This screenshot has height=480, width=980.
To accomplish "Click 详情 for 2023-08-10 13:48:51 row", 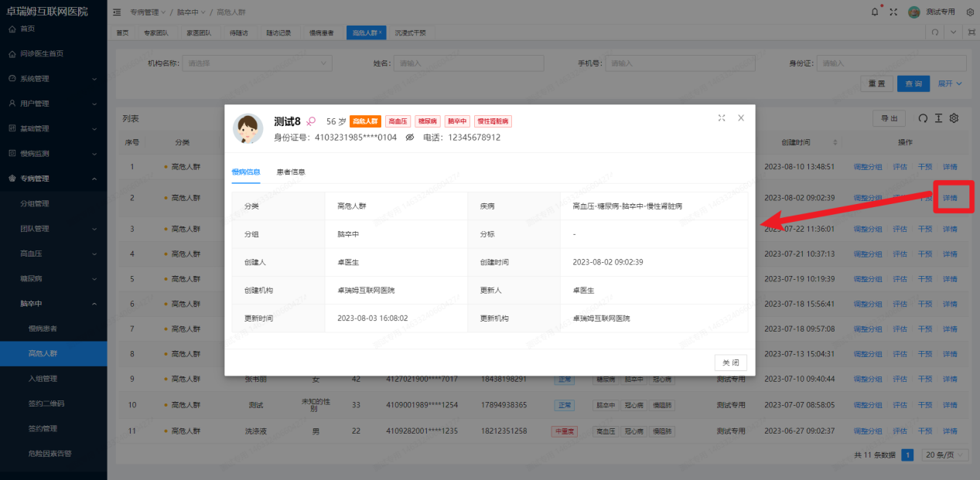I will [950, 166].
